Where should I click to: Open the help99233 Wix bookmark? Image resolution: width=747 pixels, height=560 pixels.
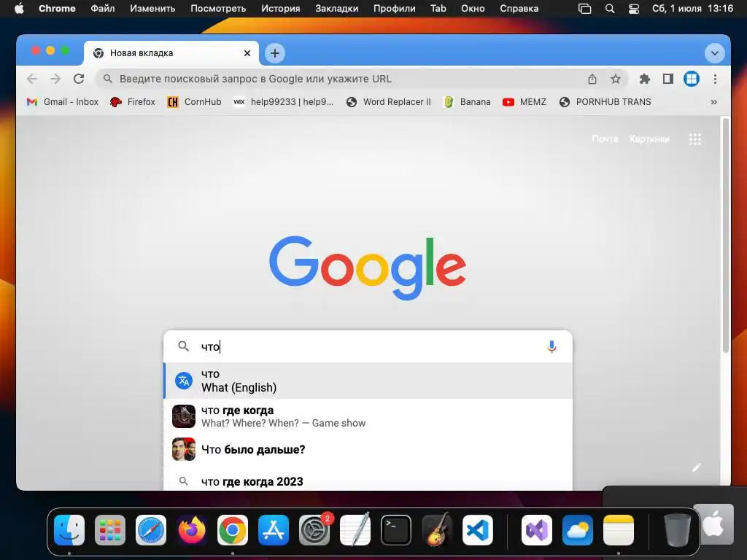tap(283, 102)
